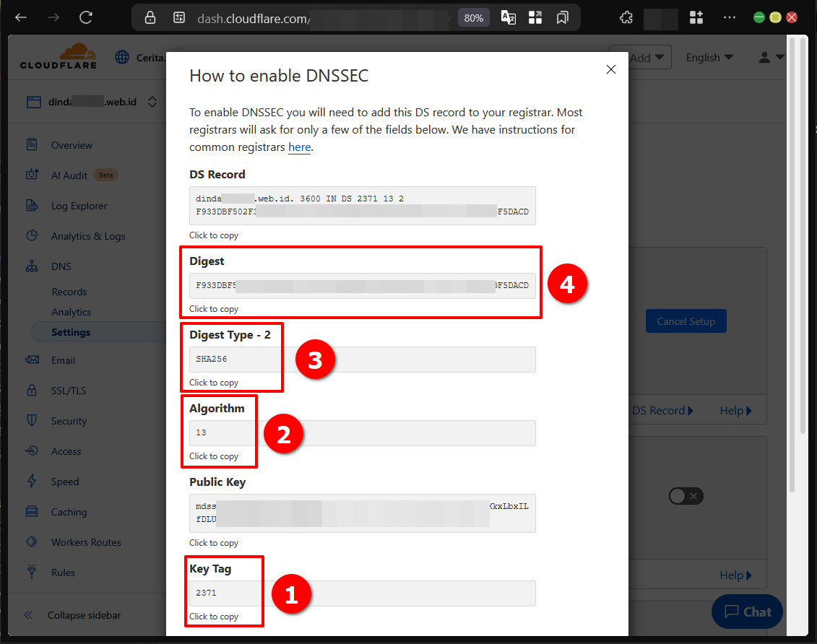This screenshot has width=817, height=644.
Task: Click the Speed lightning icon
Action: (32, 481)
